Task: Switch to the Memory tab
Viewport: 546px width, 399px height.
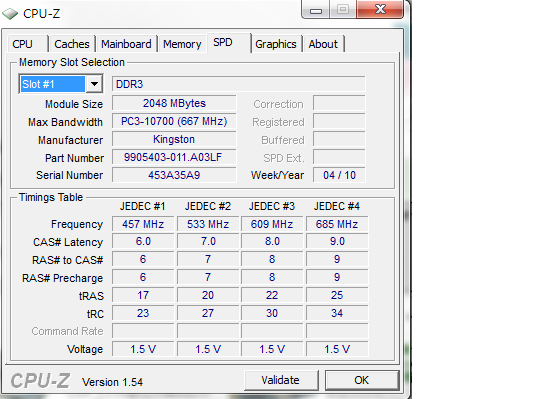Action: [x=182, y=44]
